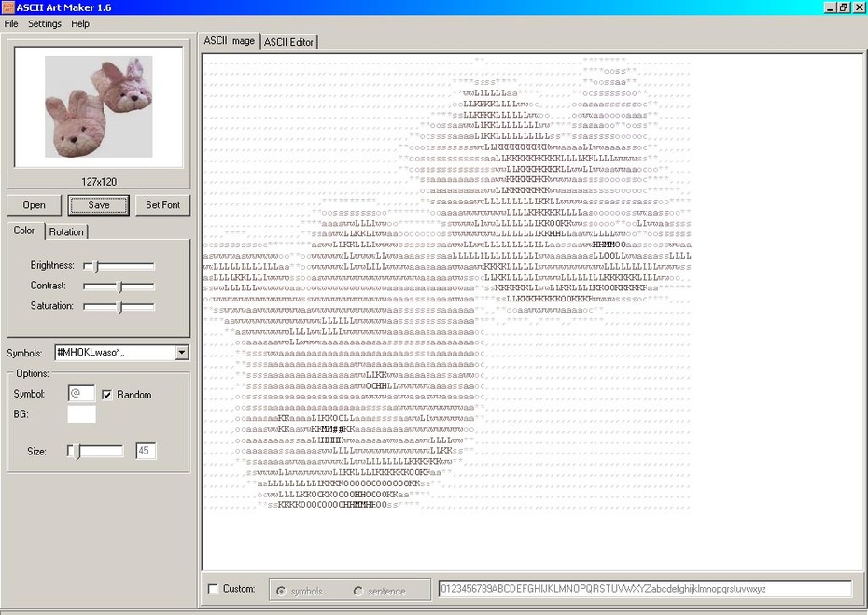Click the Open button
The height and width of the screenshot is (615, 868).
pos(35,204)
